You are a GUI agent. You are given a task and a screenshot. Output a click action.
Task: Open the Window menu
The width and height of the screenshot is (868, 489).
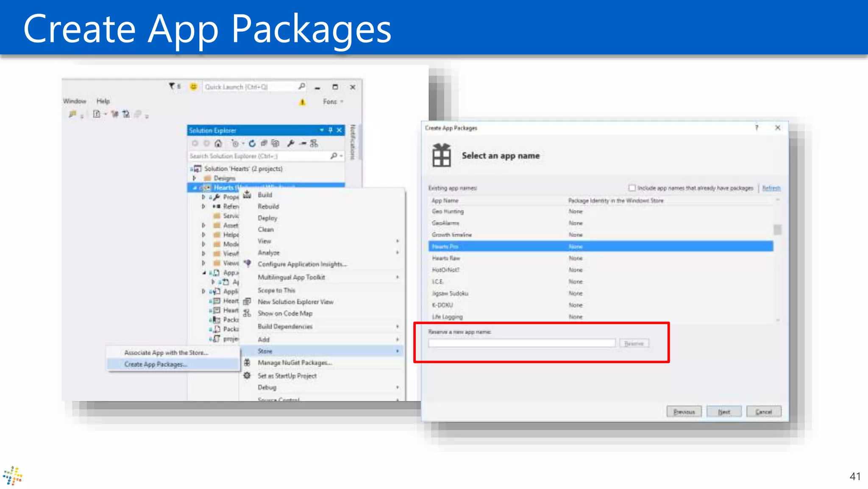coord(75,101)
